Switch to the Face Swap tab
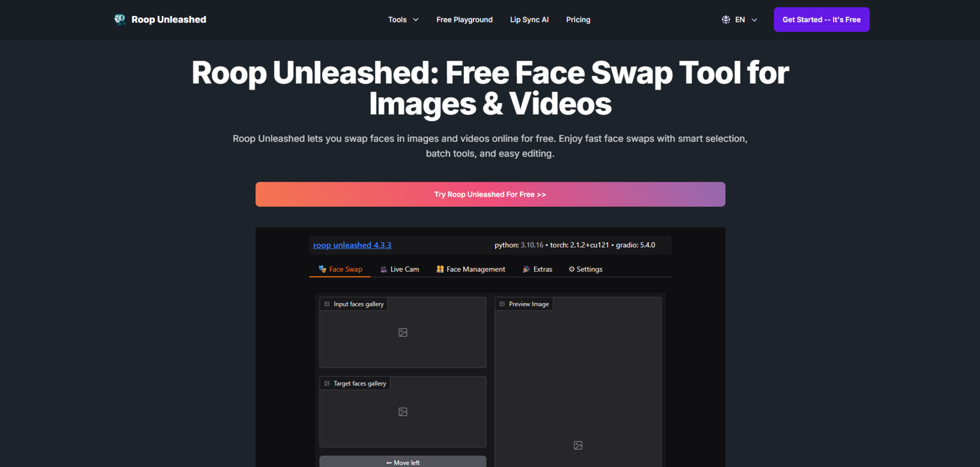Screen dimensions: 980x467 click(340, 269)
